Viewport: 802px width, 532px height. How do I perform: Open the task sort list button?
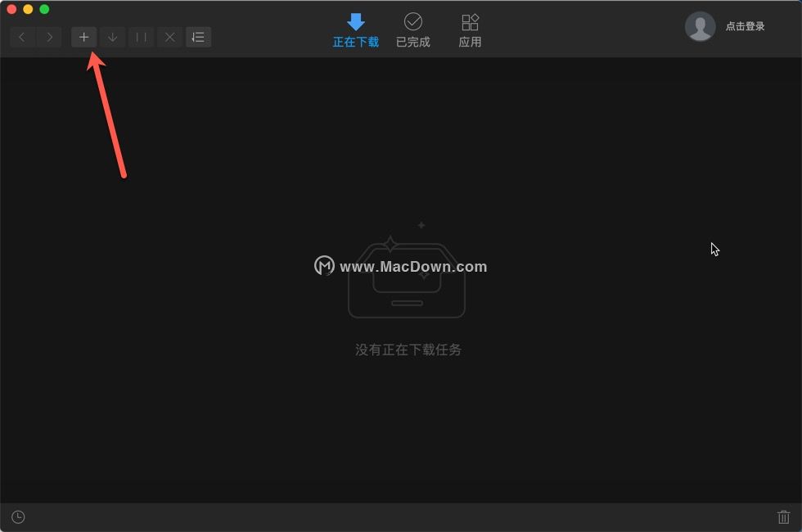tap(198, 37)
